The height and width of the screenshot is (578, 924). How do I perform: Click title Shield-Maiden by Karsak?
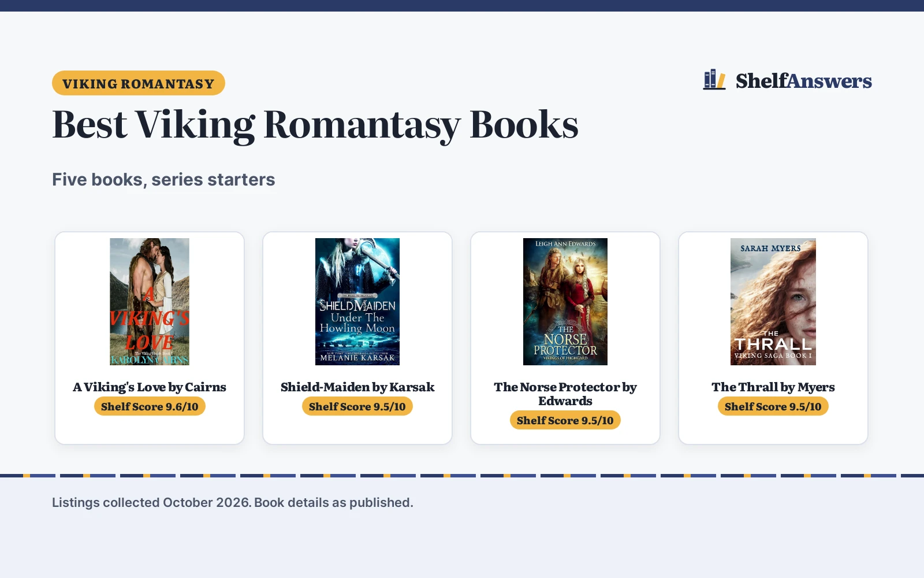pyautogui.click(x=357, y=387)
